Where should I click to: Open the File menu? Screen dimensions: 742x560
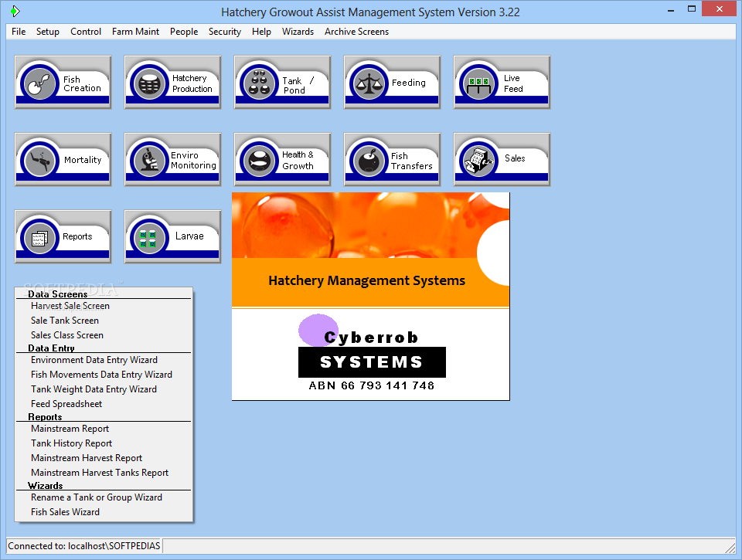tap(19, 32)
